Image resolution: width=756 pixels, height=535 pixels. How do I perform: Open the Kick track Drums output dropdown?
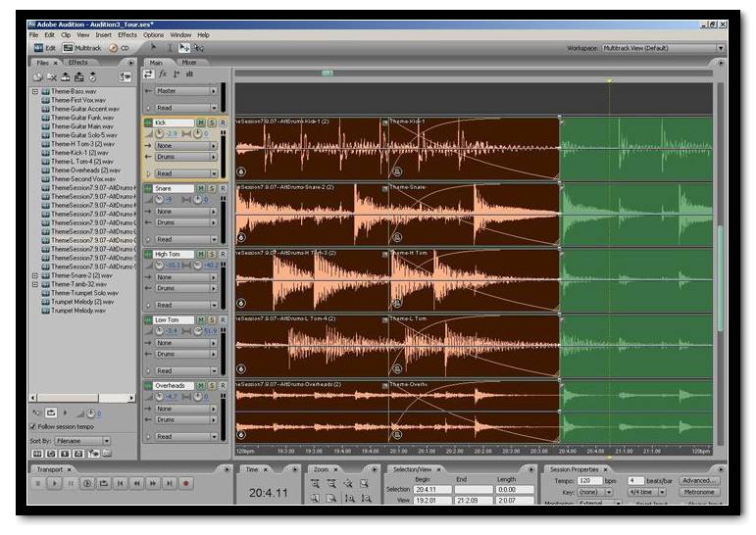point(186,157)
